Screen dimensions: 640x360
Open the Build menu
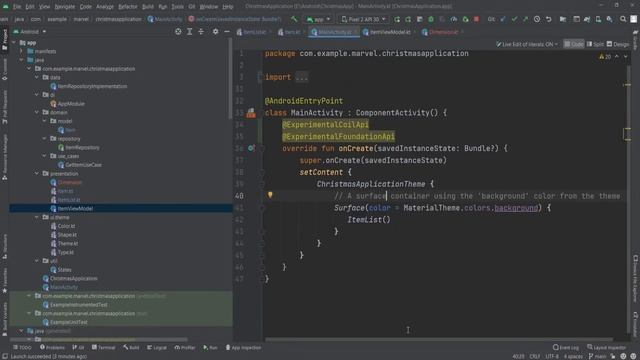point(148,7)
